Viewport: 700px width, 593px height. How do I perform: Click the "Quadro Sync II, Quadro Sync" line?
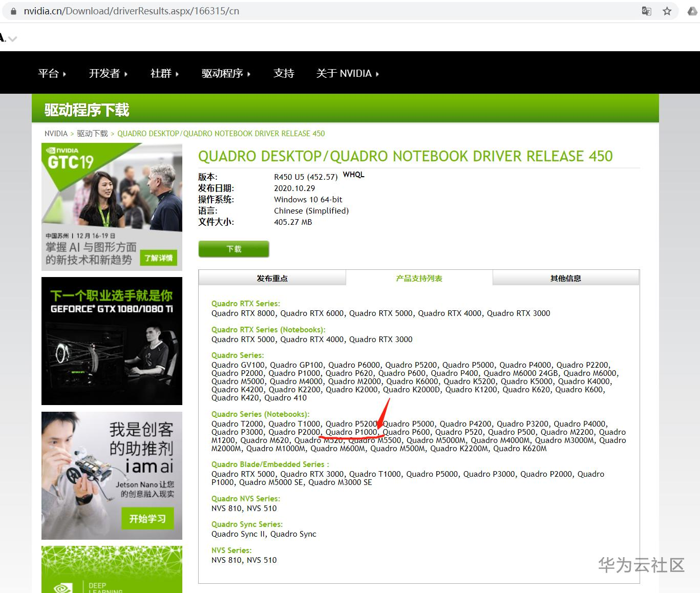pos(264,534)
